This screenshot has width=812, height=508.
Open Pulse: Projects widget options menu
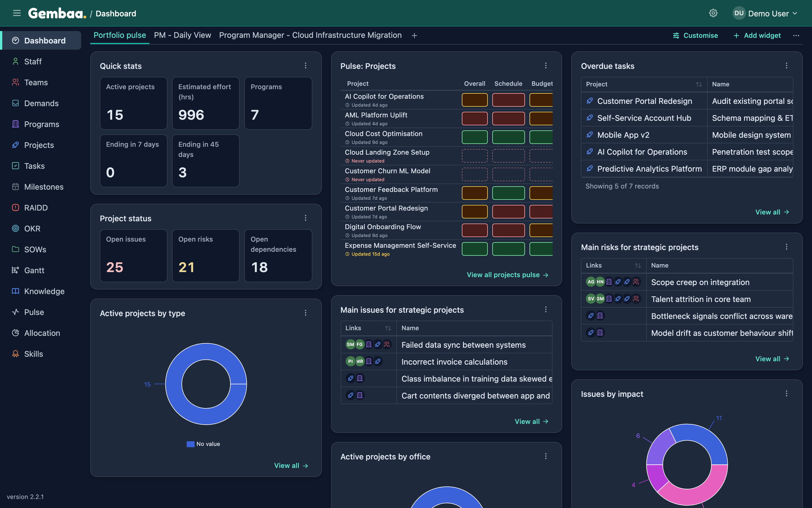click(546, 65)
